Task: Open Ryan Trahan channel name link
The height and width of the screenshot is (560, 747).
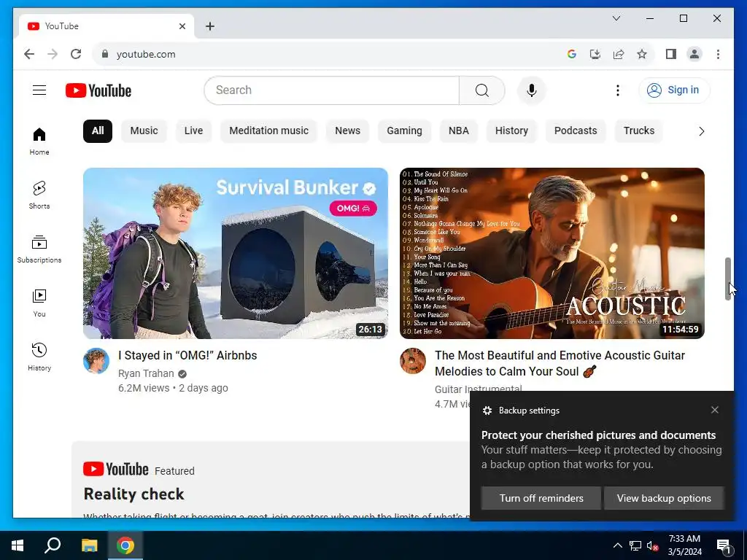Action: click(x=146, y=373)
